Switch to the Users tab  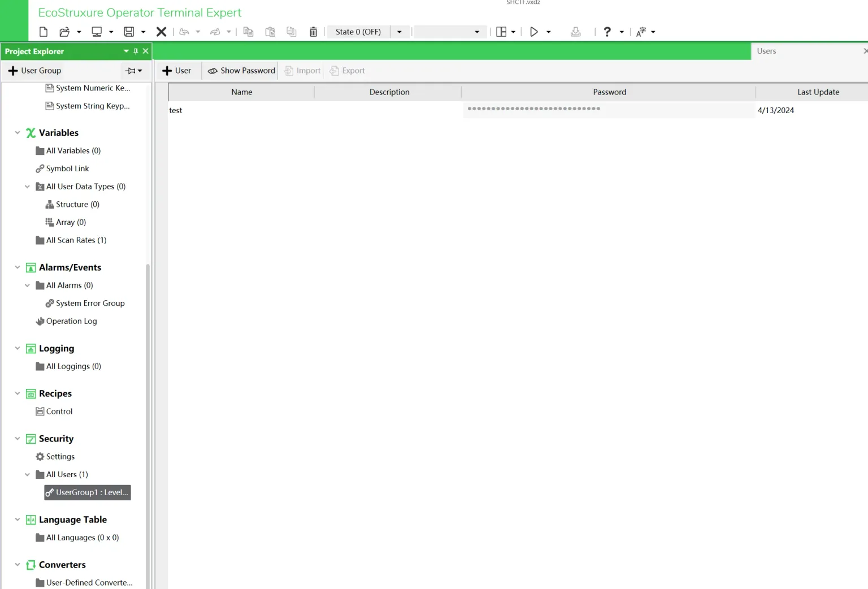coord(766,51)
